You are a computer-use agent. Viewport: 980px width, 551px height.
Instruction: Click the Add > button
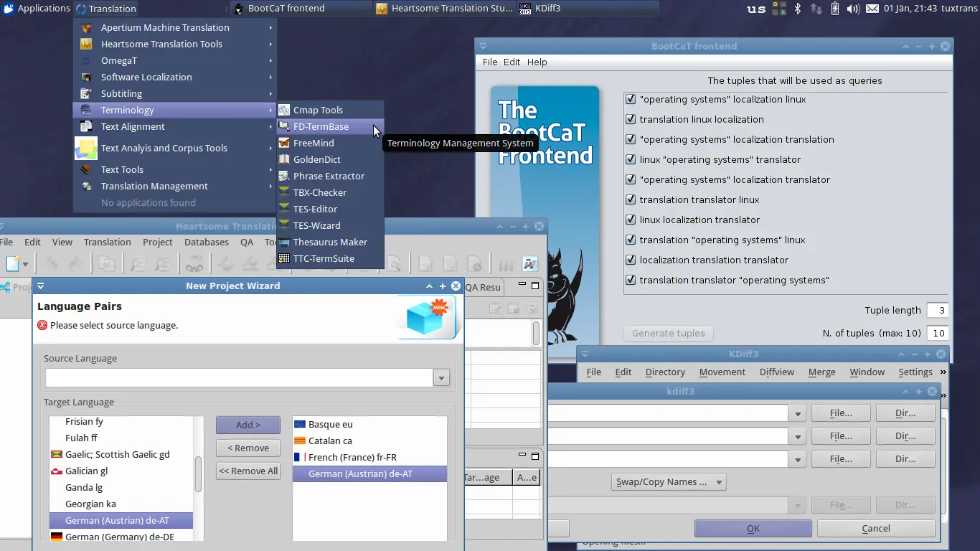pos(248,425)
